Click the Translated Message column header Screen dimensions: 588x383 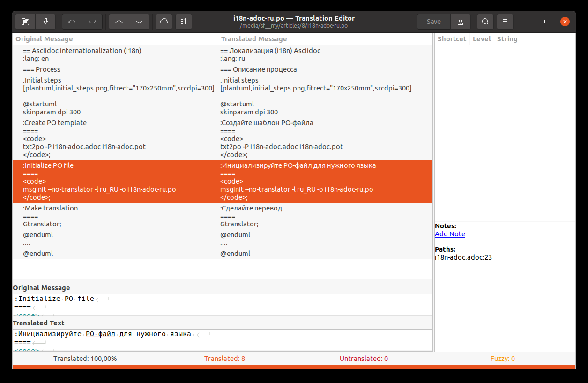pyautogui.click(x=325, y=39)
